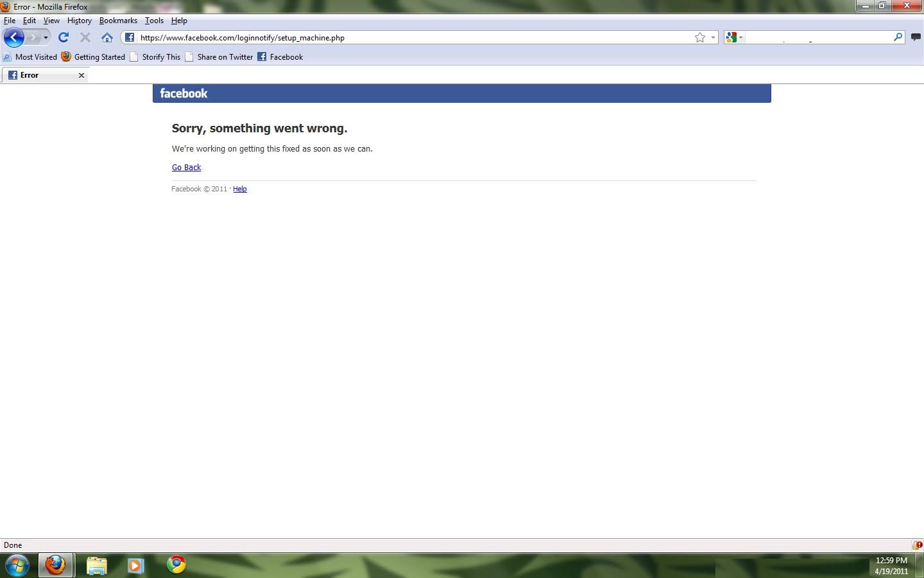Click the Help link in footer
The width and height of the screenshot is (924, 578).
239,189
